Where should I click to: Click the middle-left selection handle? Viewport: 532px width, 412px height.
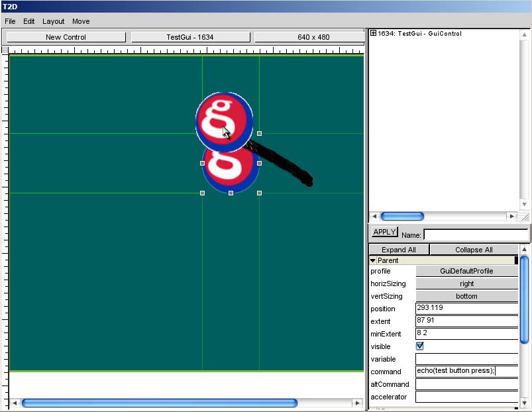tap(202, 163)
